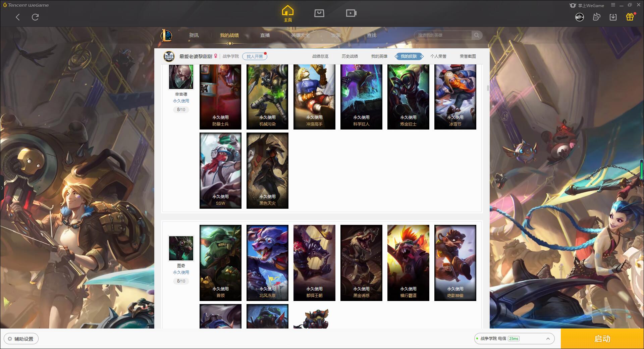The image size is (644, 349).
Task: Open the 冲浪高手 skin card
Action: 314,97
